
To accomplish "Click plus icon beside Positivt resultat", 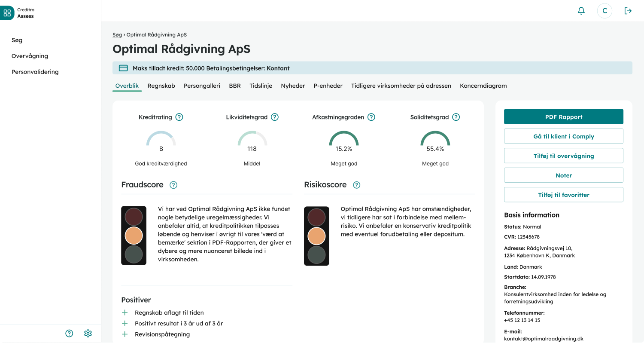I will 125,323.
